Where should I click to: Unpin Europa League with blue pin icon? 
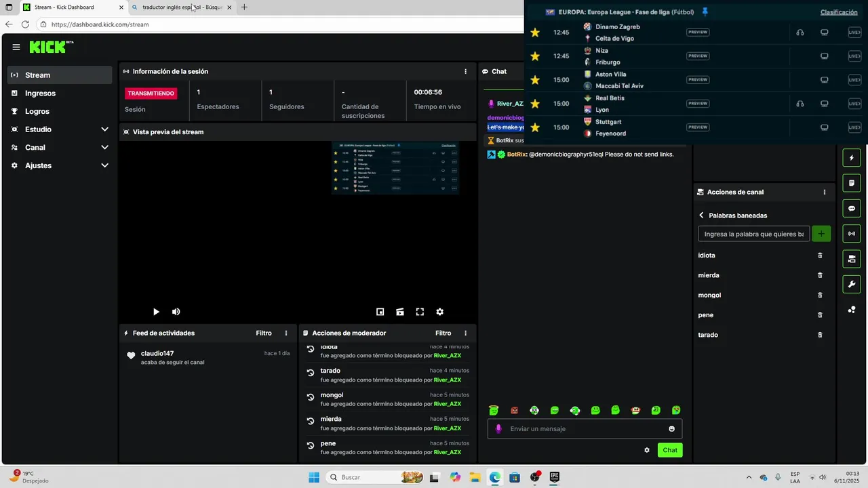point(705,12)
